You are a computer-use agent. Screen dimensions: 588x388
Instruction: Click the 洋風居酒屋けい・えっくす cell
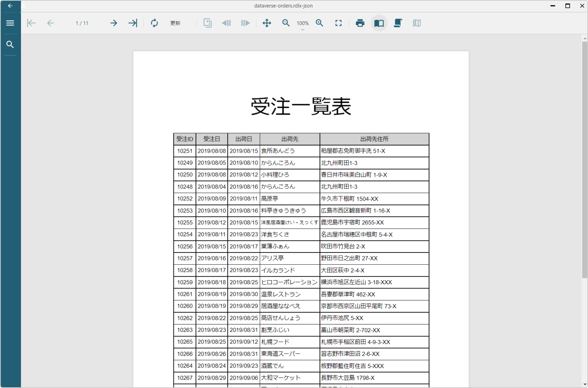pos(290,222)
